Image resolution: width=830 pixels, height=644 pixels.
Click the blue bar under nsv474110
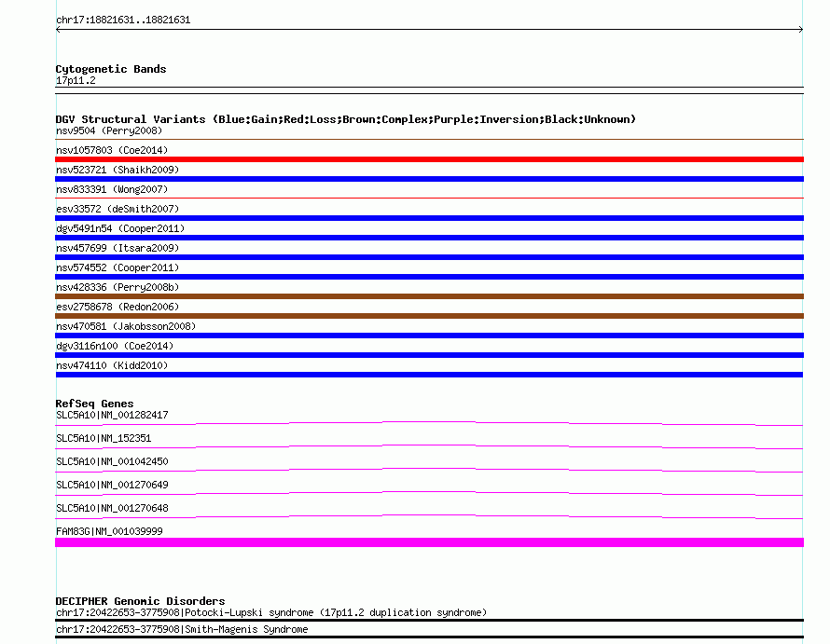pyautogui.click(x=429, y=375)
